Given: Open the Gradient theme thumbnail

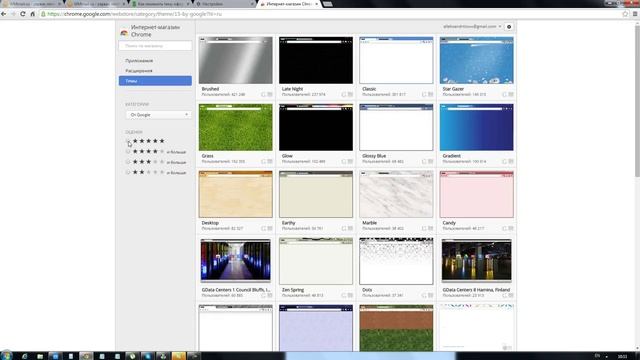Looking at the screenshot, I should pyautogui.click(x=477, y=127).
